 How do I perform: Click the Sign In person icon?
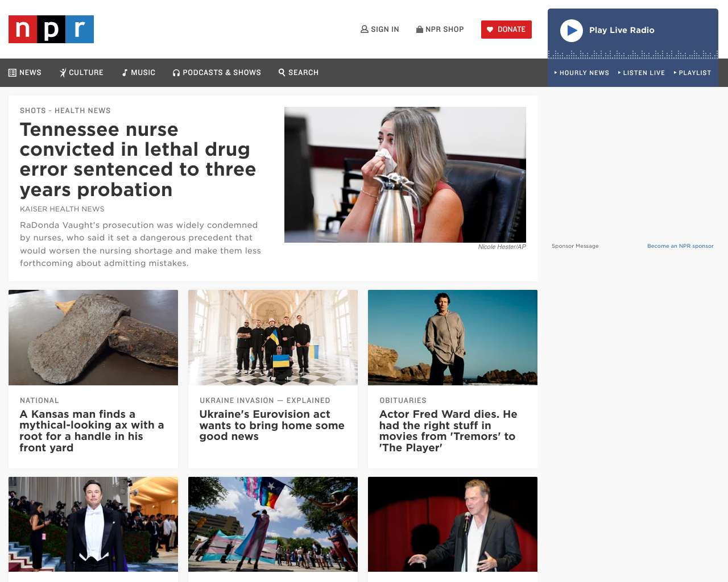click(x=365, y=29)
